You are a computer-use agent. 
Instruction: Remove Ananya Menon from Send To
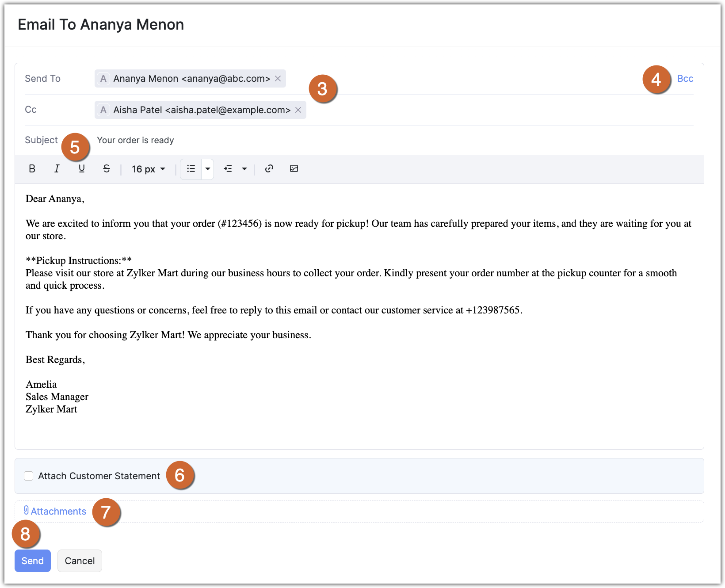[x=278, y=79]
